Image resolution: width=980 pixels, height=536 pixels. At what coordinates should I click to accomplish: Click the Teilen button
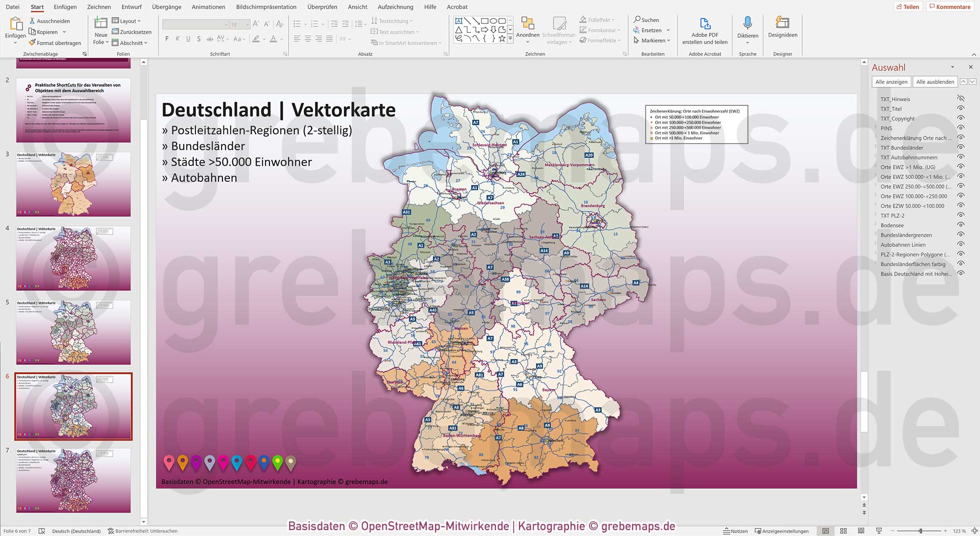click(x=908, y=6)
